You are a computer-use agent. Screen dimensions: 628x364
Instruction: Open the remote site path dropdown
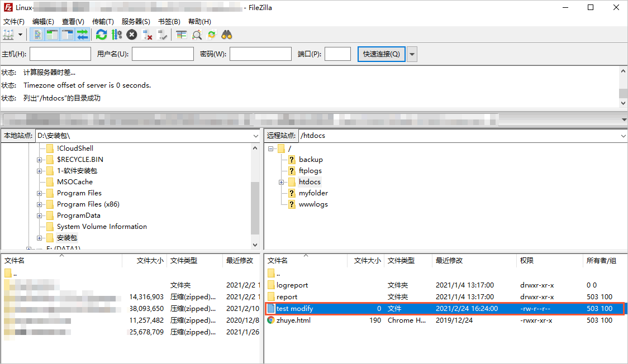tap(623, 136)
